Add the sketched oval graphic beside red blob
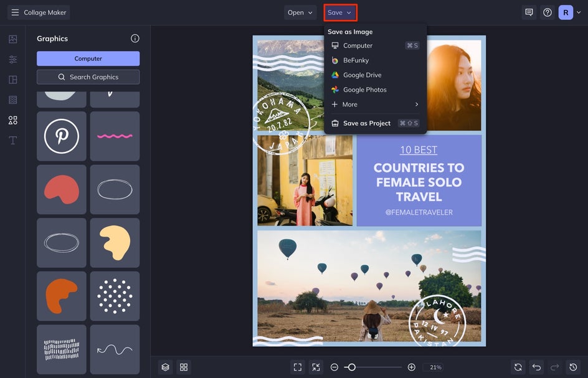This screenshot has width=588, height=378. (x=115, y=189)
